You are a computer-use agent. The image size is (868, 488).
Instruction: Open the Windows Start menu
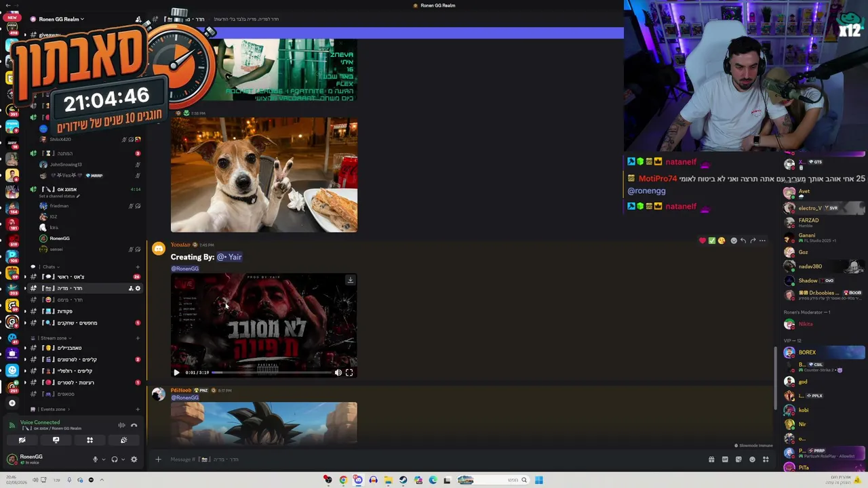coord(538,481)
